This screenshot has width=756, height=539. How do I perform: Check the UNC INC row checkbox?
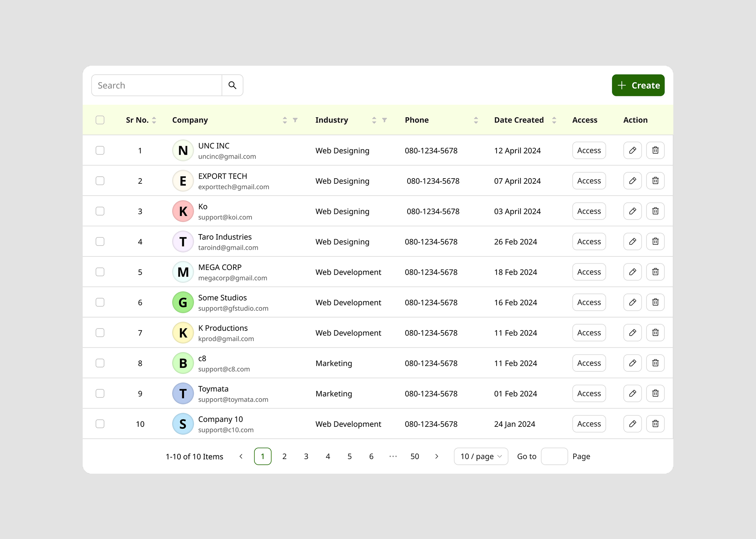(x=100, y=150)
